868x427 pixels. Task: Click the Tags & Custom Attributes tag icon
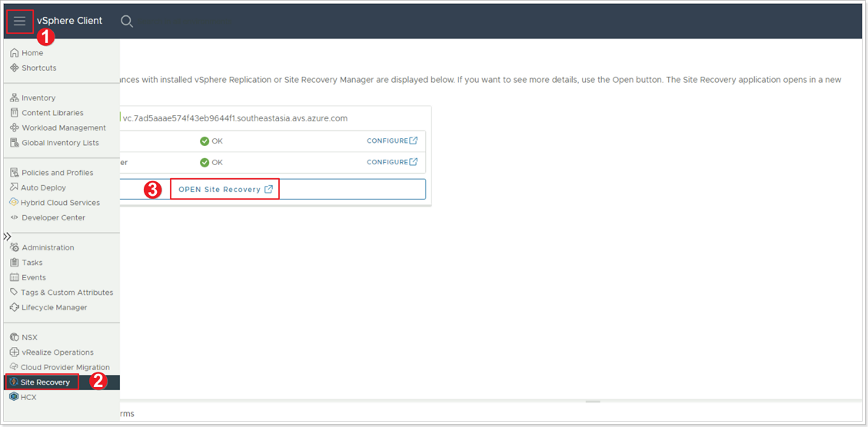click(x=15, y=292)
